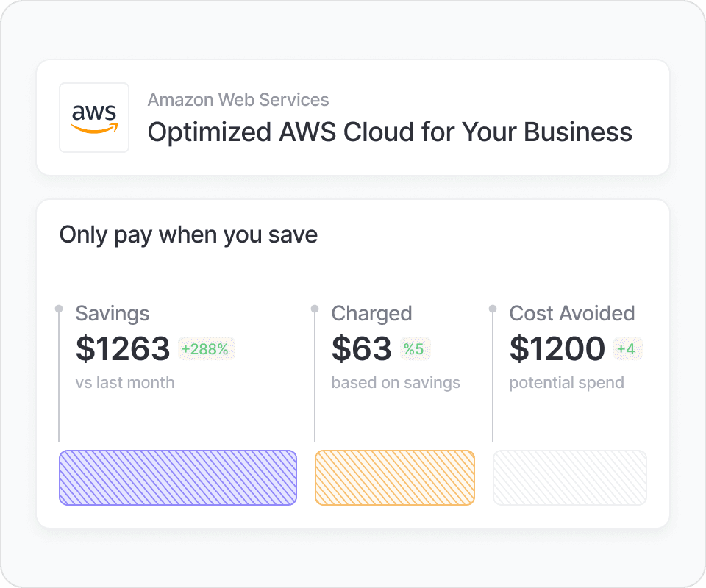Screen dimensions: 706x588
Task: Click the orange striped Charged bar
Action: 395,478
